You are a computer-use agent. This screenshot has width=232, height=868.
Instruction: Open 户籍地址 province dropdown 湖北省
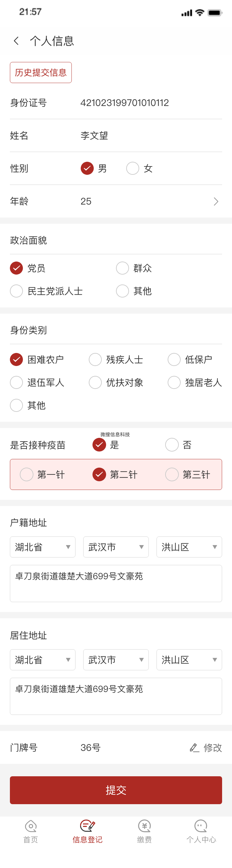[x=42, y=547]
